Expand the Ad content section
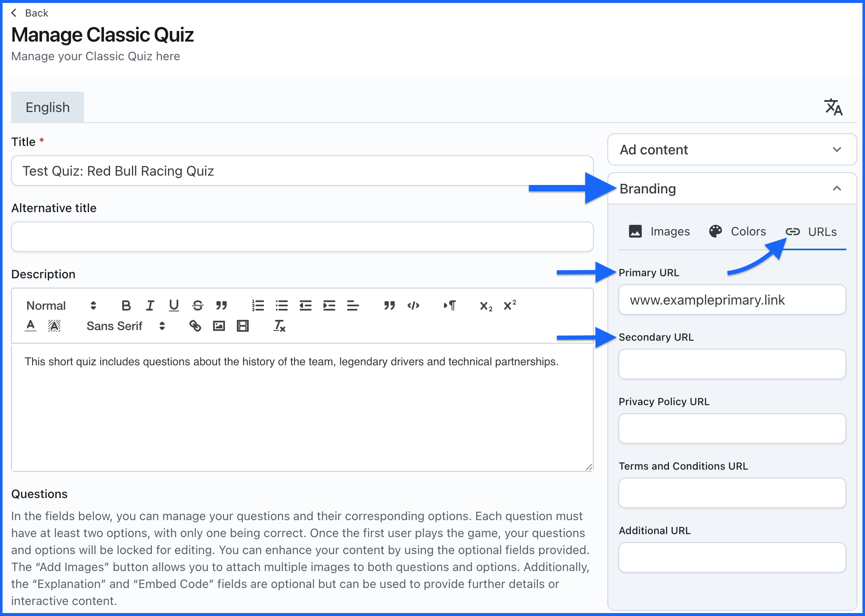 pyautogui.click(x=732, y=150)
